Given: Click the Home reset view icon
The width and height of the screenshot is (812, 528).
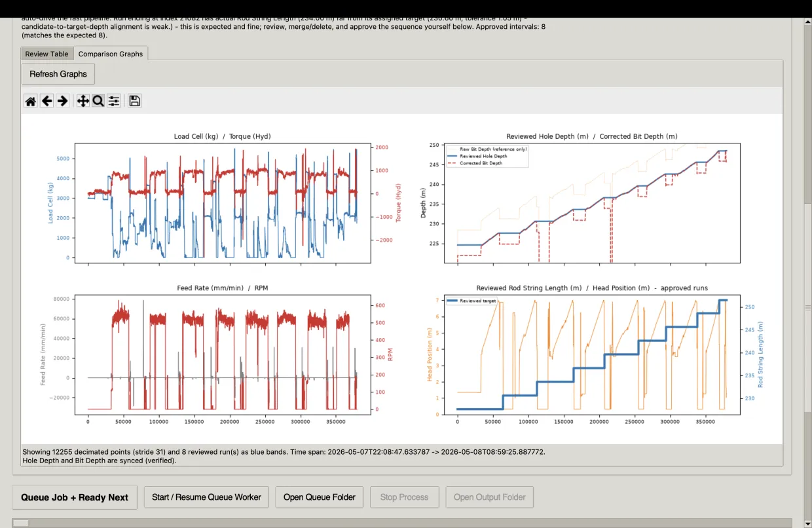Looking at the screenshot, I should click(31, 101).
